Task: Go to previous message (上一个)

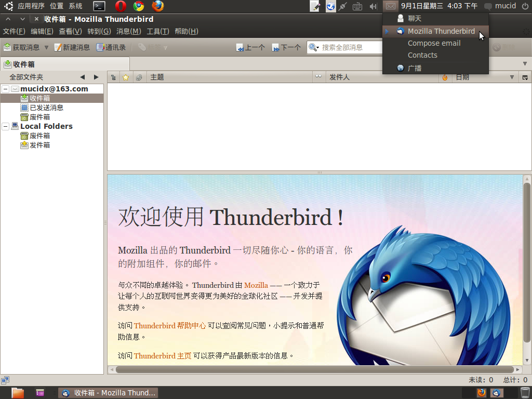Action: (x=250, y=47)
